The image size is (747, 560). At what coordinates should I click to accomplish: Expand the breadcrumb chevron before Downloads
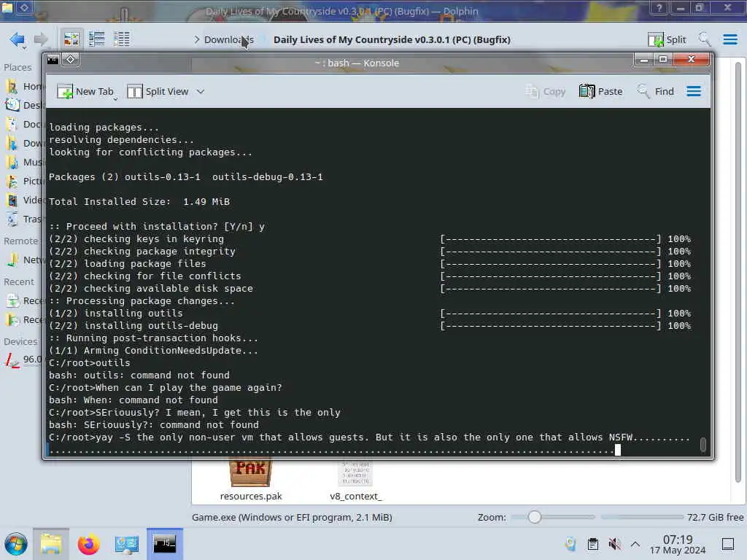pos(196,39)
